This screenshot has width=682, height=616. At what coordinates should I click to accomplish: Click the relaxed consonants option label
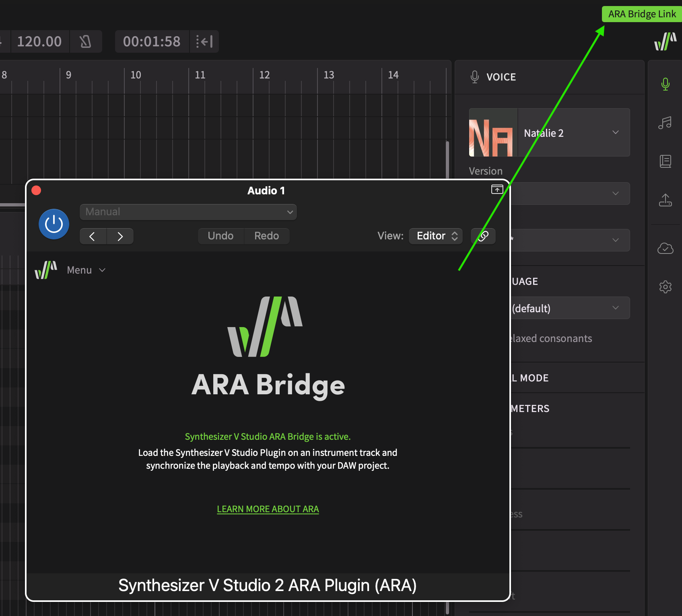(x=550, y=338)
